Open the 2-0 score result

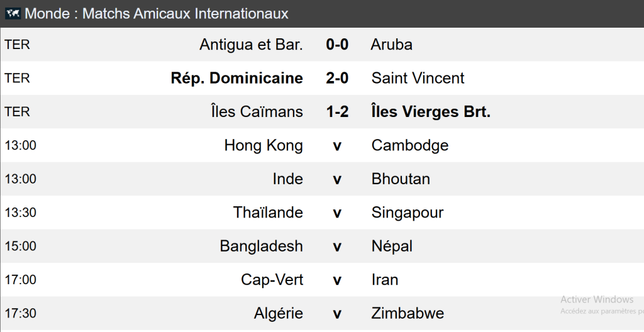click(337, 78)
